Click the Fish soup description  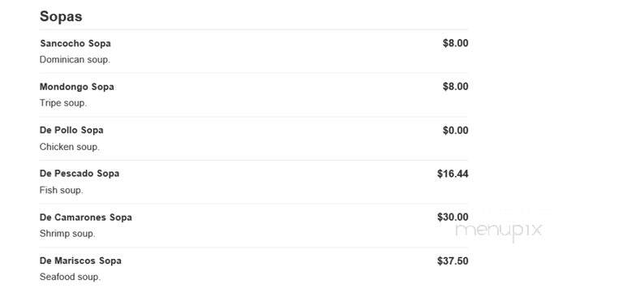click(61, 190)
